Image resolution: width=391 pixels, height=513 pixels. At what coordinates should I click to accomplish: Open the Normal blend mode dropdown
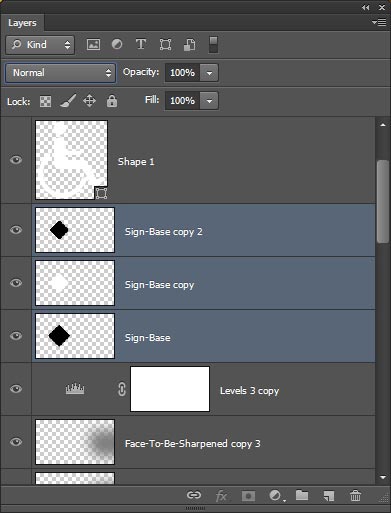[x=61, y=73]
